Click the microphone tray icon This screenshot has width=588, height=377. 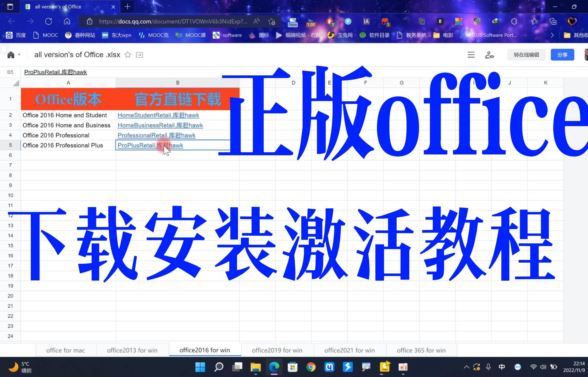click(x=488, y=367)
